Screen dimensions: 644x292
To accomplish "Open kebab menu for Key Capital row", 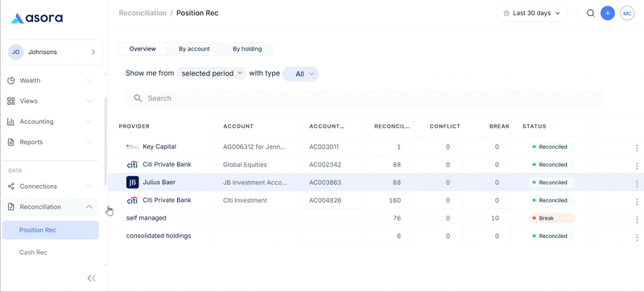I will (x=637, y=148).
